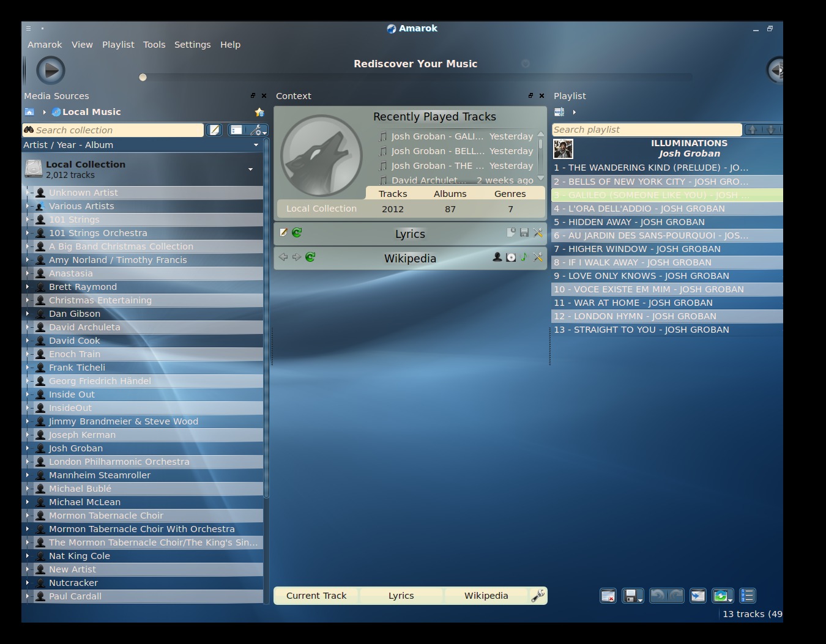Open the track progression repeat dropdown
The height and width of the screenshot is (644, 826).
pos(723,596)
